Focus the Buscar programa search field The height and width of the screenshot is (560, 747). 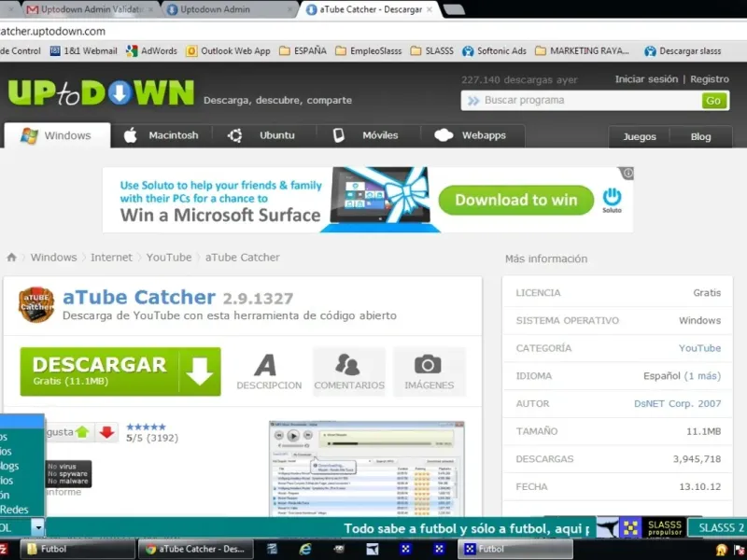581,101
